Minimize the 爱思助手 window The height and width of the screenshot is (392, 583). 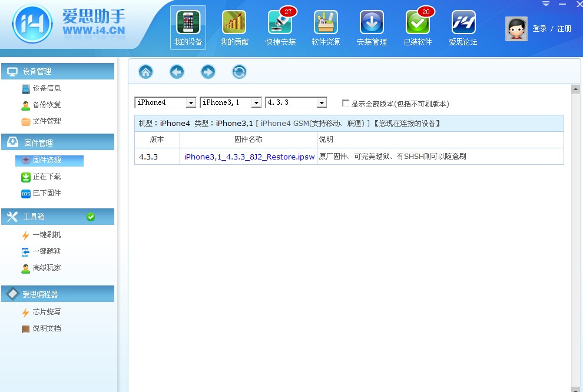pos(562,4)
